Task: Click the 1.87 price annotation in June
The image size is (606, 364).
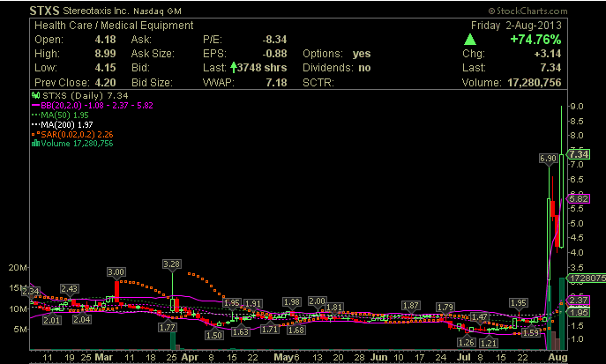Action: pos(410,305)
